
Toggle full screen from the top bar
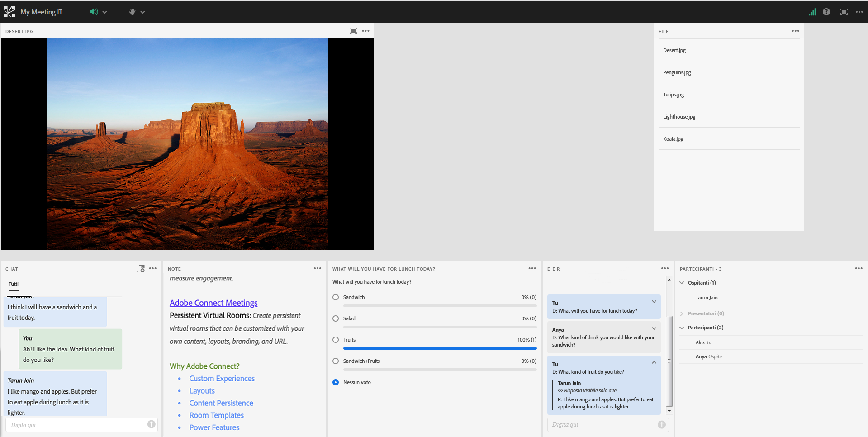(x=844, y=12)
